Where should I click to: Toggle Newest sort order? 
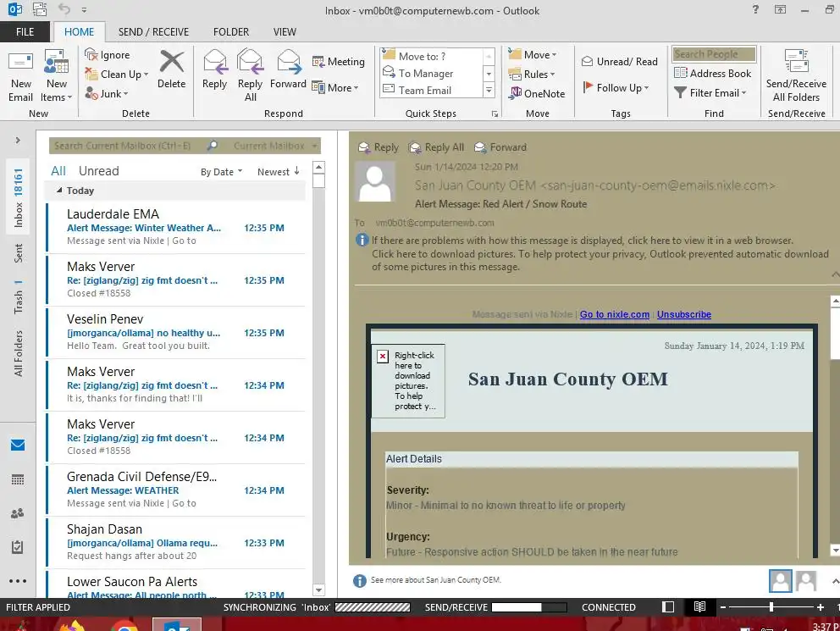click(x=278, y=171)
